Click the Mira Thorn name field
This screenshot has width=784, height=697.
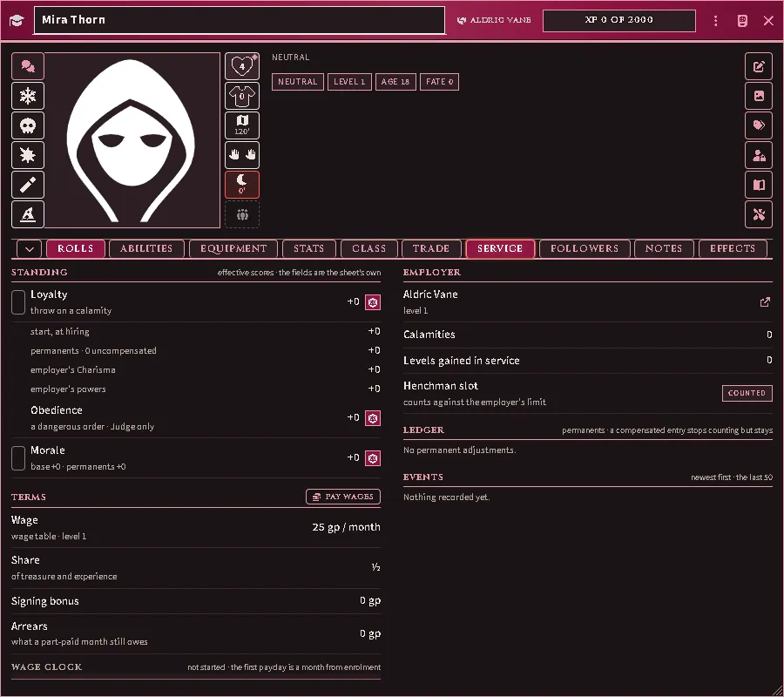(x=239, y=21)
